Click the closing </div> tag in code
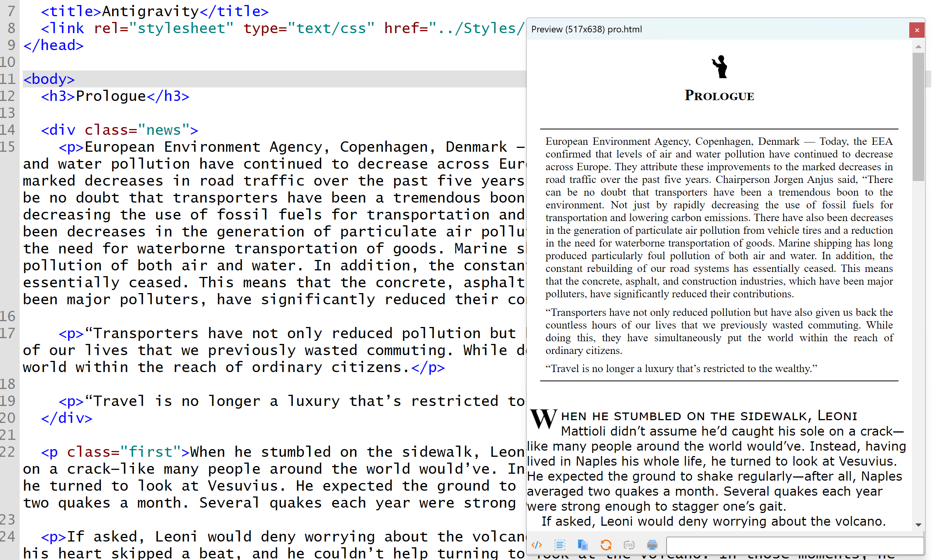The width and height of the screenshot is (932, 560). [x=67, y=418]
